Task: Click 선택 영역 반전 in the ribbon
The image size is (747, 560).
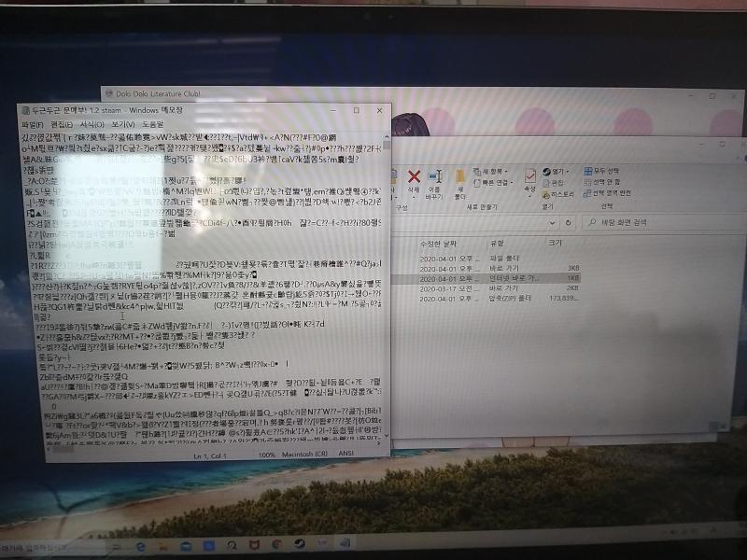Action: [x=608, y=193]
